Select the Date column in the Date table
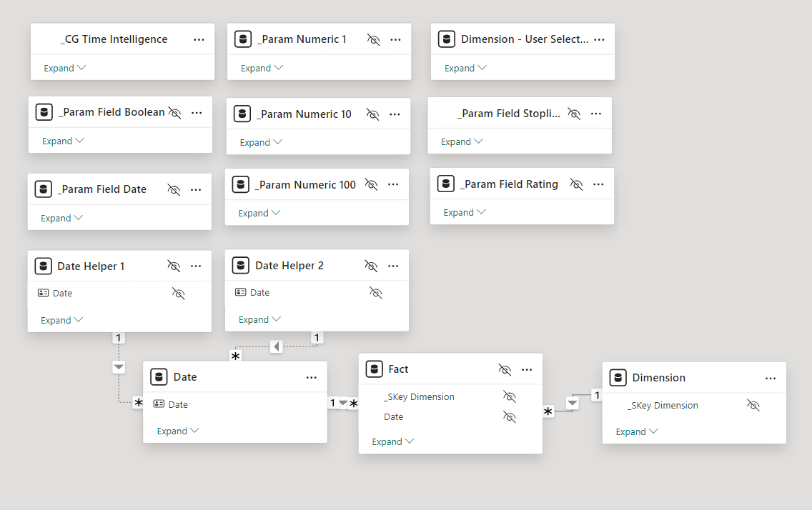812x510 pixels. pyautogui.click(x=178, y=405)
